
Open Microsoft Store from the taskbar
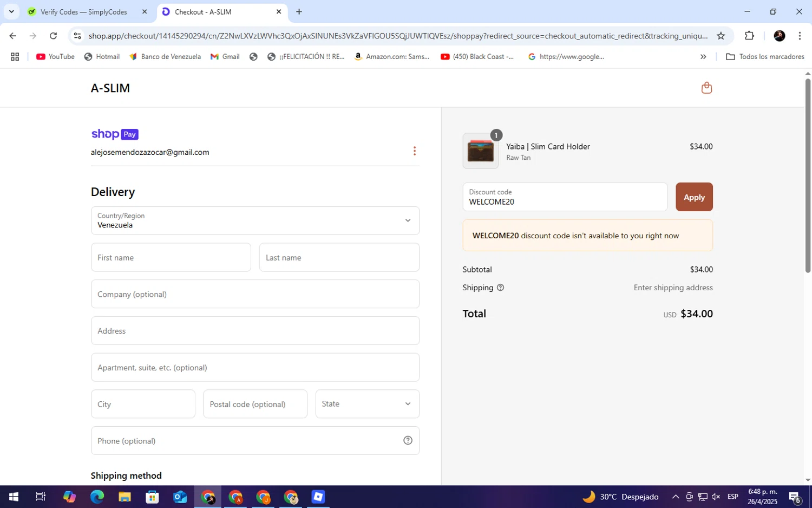point(152,497)
